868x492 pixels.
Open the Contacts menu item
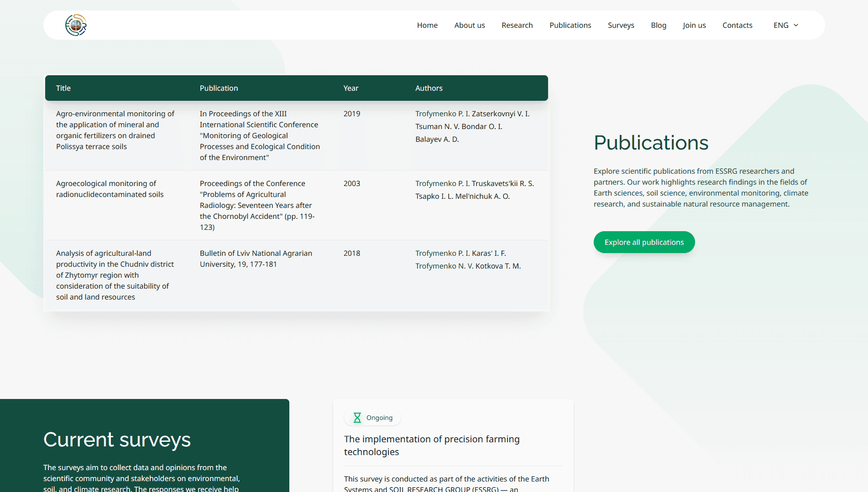click(x=737, y=25)
